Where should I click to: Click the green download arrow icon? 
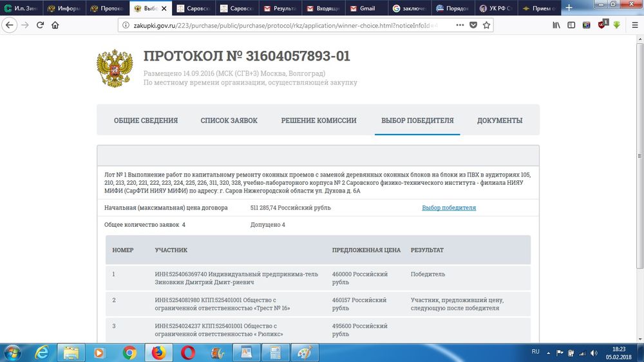[616, 25]
